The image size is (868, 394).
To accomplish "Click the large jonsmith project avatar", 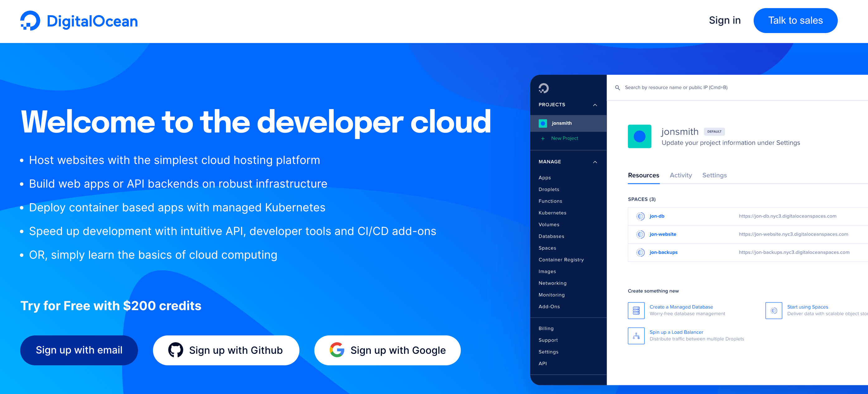I will [639, 137].
